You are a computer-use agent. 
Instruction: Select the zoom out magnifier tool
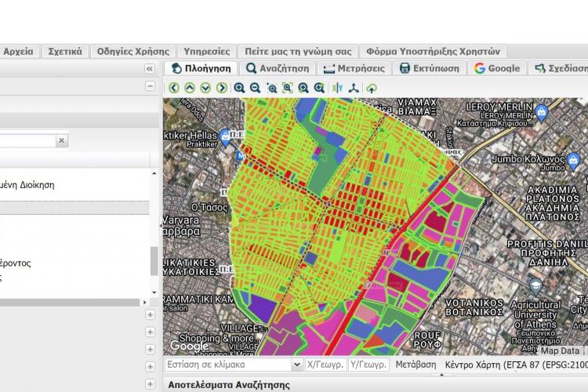point(255,88)
